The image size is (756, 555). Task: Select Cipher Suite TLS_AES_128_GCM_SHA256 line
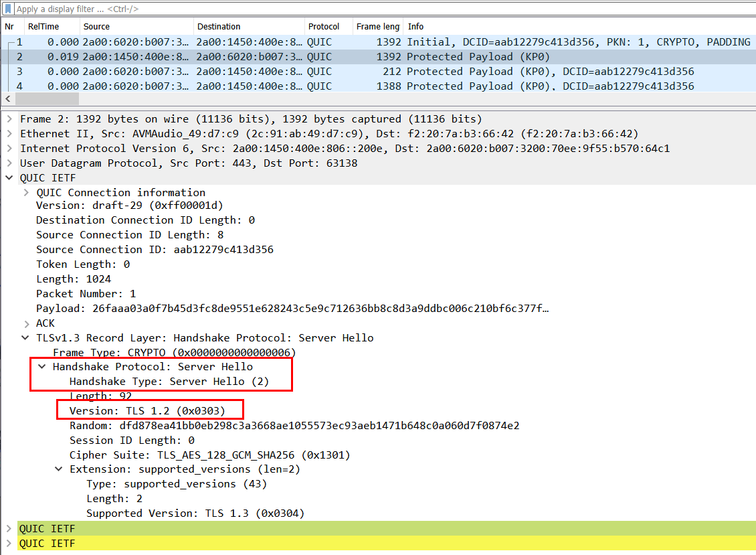coord(209,455)
